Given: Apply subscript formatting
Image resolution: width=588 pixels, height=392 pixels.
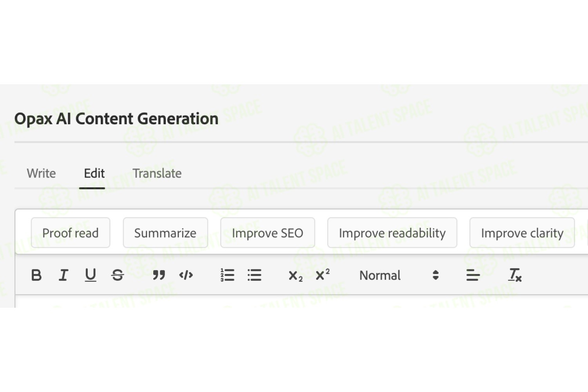Looking at the screenshot, I should (x=296, y=276).
